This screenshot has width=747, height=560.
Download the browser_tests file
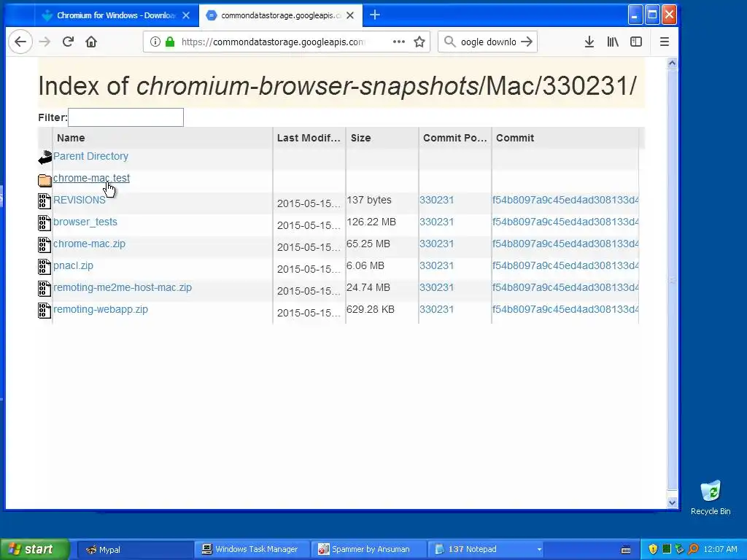tap(85, 222)
